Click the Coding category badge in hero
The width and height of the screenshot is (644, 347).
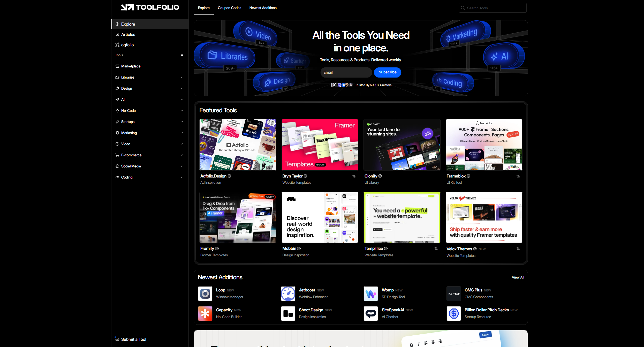pyautogui.click(x=453, y=82)
